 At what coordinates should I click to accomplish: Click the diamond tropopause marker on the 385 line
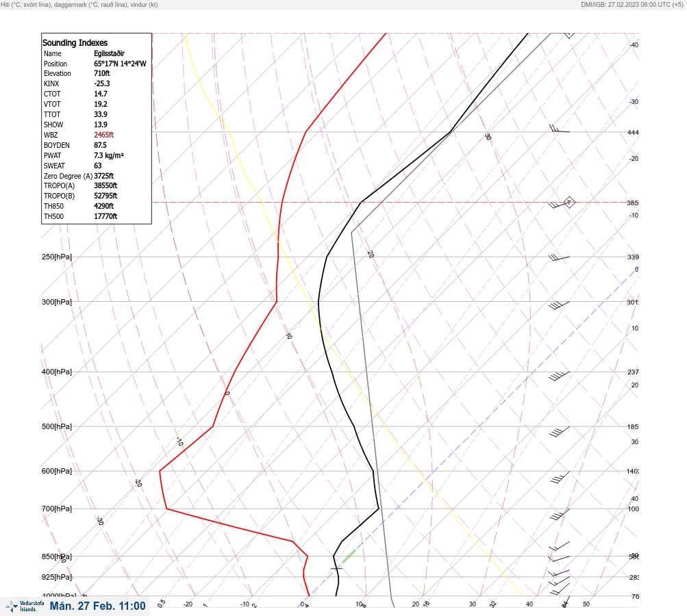(569, 203)
